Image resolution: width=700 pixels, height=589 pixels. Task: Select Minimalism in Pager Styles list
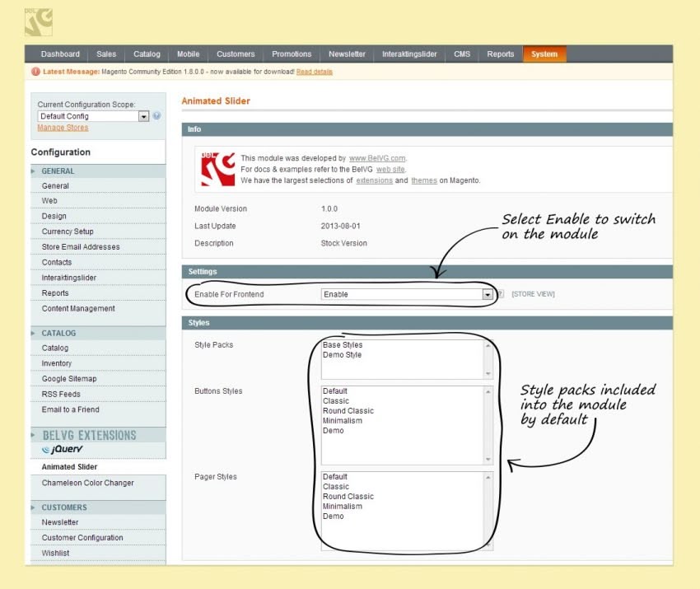(x=343, y=507)
